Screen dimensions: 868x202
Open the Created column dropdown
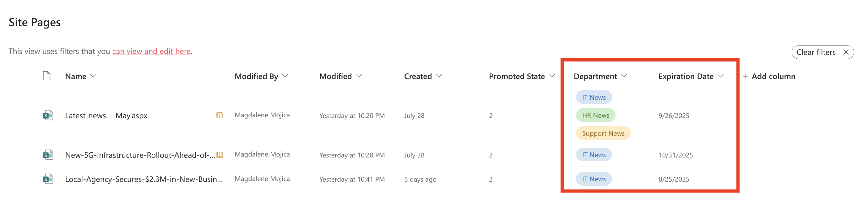point(439,76)
